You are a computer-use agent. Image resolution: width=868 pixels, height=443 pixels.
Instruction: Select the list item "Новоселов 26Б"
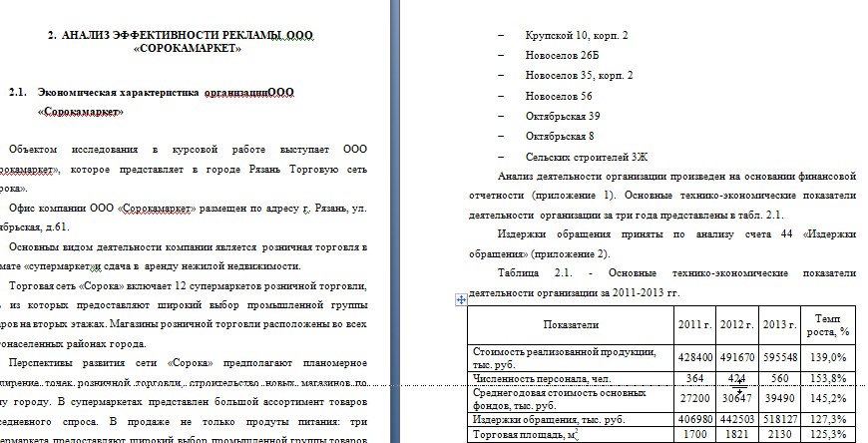[x=560, y=55]
